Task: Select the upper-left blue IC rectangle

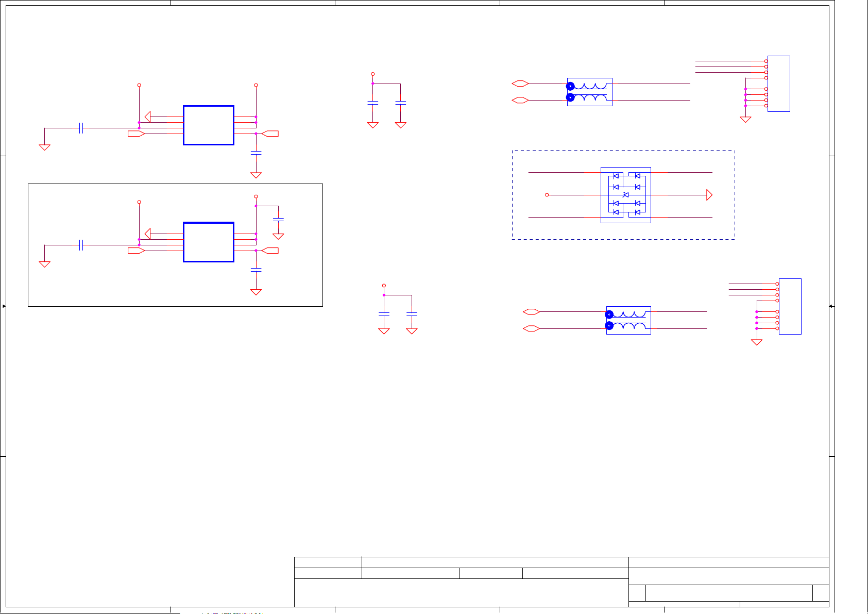Action: click(209, 125)
